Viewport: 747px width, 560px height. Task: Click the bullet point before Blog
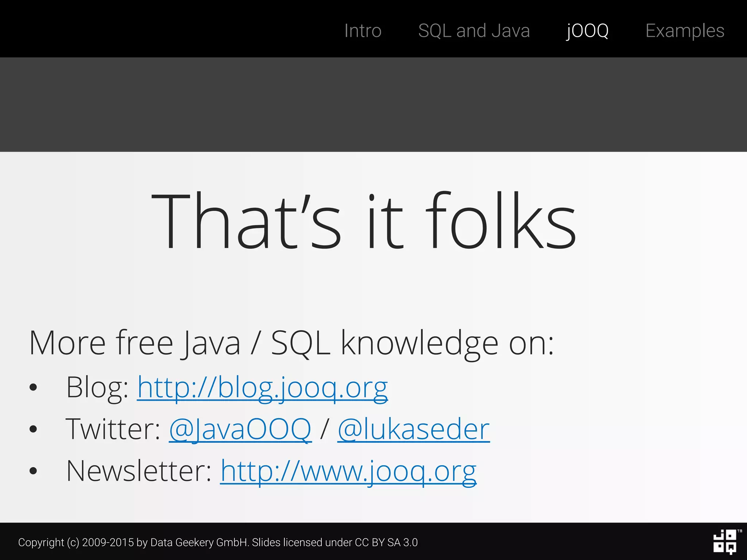point(33,388)
